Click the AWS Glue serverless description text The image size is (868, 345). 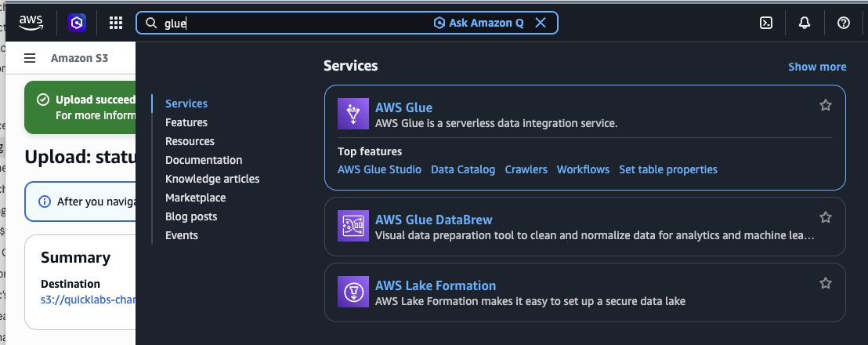(x=496, y=123)
